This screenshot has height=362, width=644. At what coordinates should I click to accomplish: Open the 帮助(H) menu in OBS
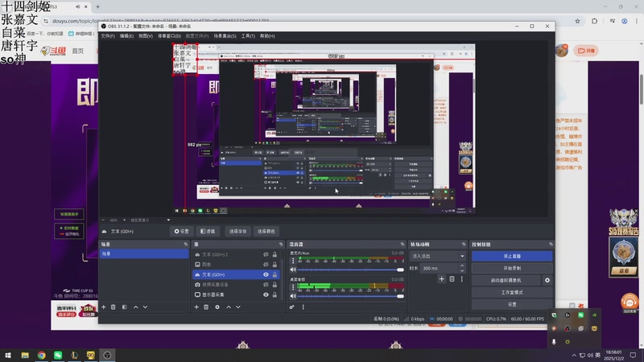coord(267,36)
